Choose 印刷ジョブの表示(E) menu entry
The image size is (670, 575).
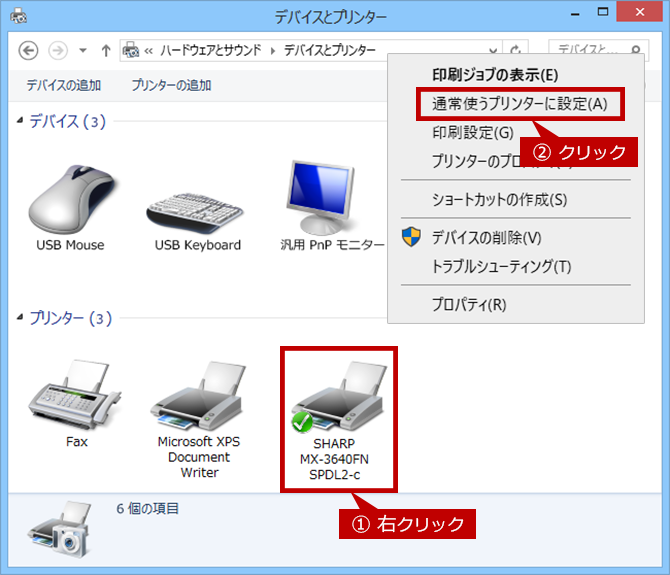pyautogui.click(x=494, y=75)
